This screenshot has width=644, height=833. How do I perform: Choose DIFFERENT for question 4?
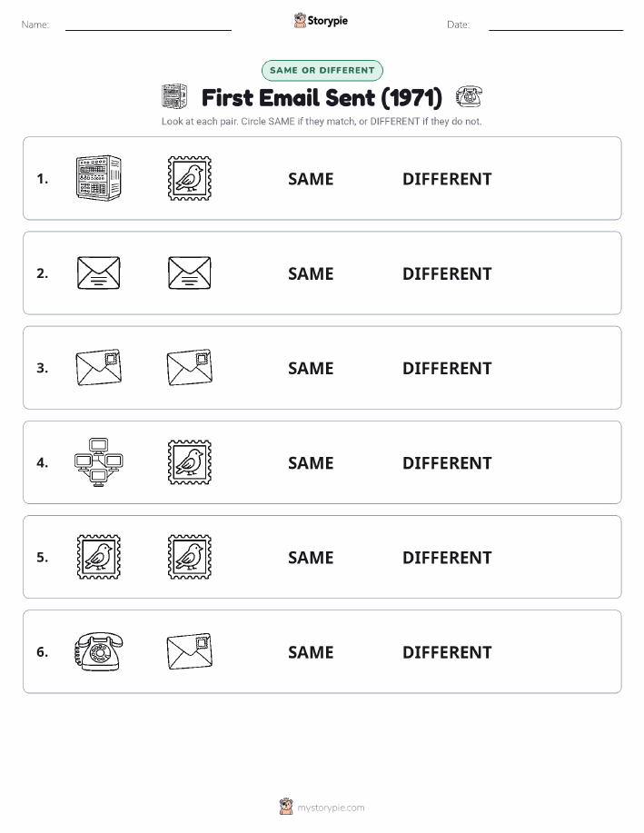click(x=447, y=462)
